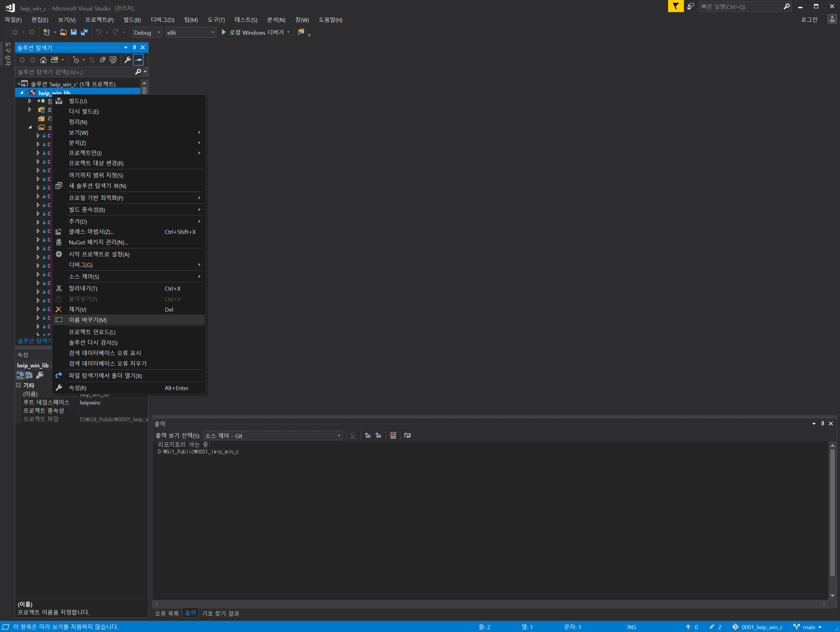Click the account avatar icon near 로그인
The width and height of the screenshot is (840, 632).
point(832,19)
